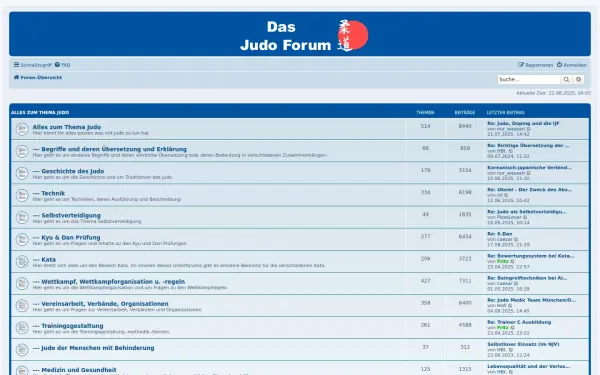Open the Trainingsgestaltung forum
This screenshot has height=375, width=600.
tap(68, 326)
